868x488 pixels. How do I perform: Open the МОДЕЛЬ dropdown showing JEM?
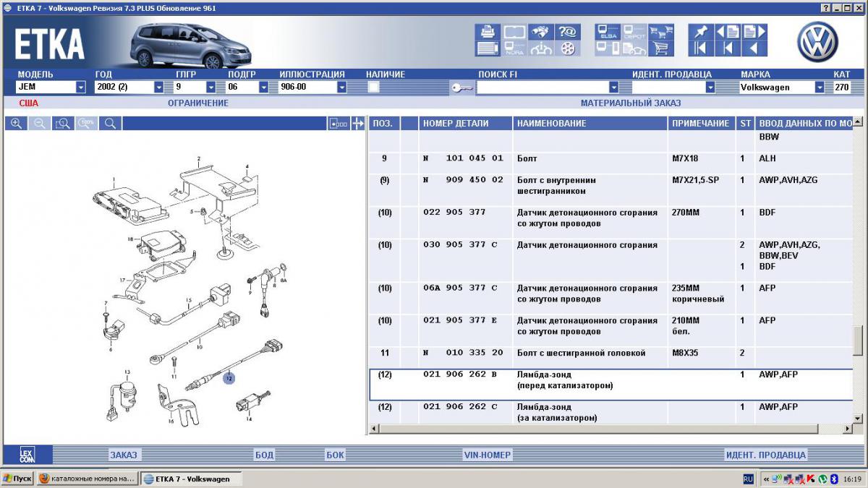pos(81,87)
